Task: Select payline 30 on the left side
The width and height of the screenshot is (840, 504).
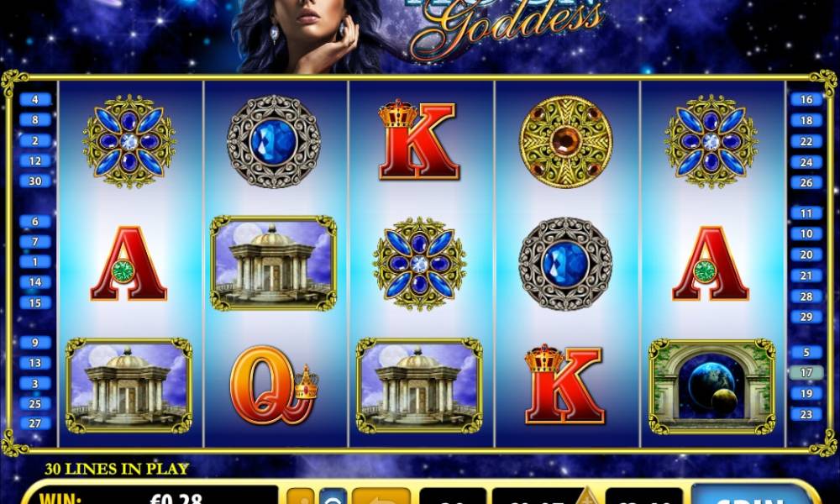Action: tap(34, 181)
